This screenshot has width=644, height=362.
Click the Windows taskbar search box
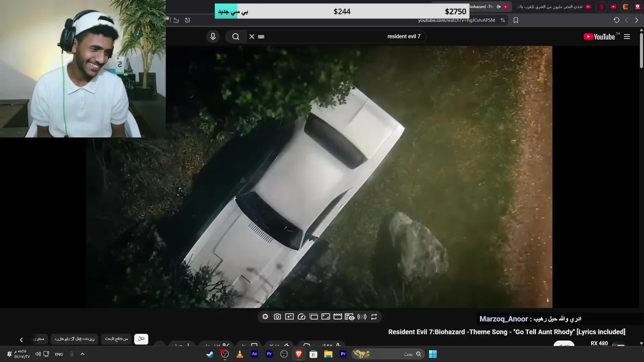click(x=388, y=354)
